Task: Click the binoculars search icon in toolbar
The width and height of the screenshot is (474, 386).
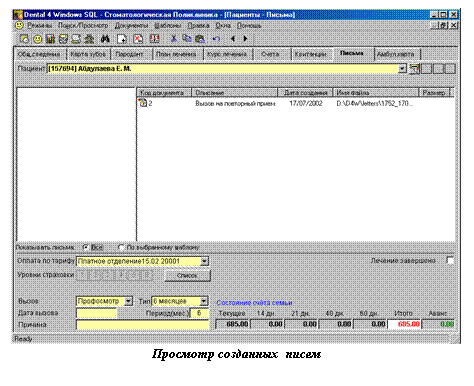Action: coord(105,39)
